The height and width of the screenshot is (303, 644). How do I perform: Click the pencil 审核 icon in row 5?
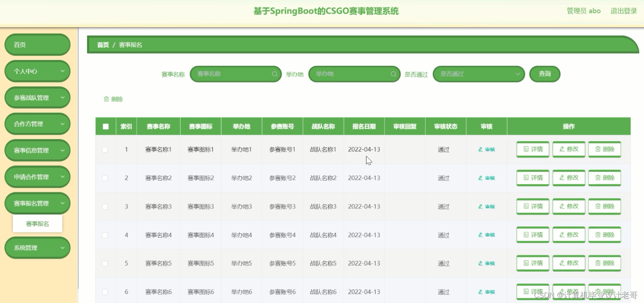[480, 263]
